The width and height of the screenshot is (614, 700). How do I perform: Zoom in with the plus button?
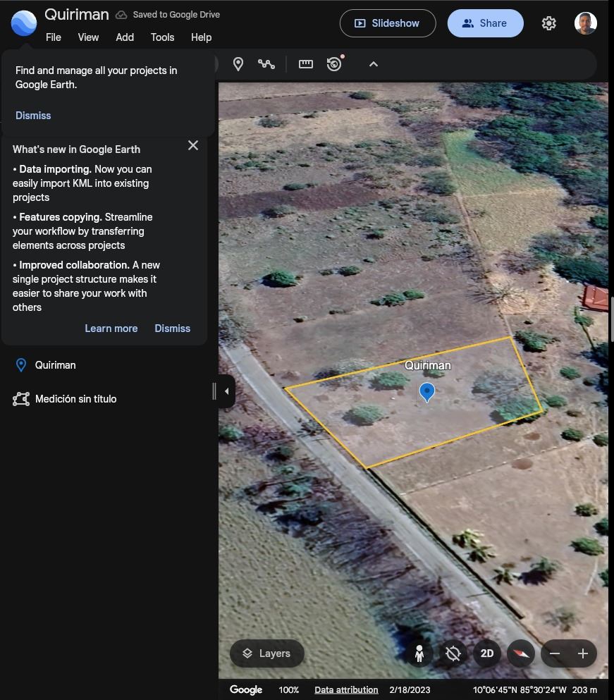click(583, 653)
